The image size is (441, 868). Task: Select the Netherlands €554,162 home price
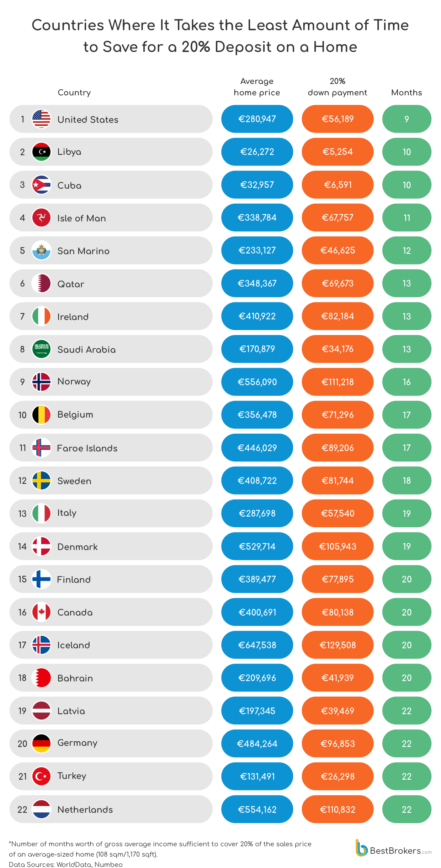(257, 809)
